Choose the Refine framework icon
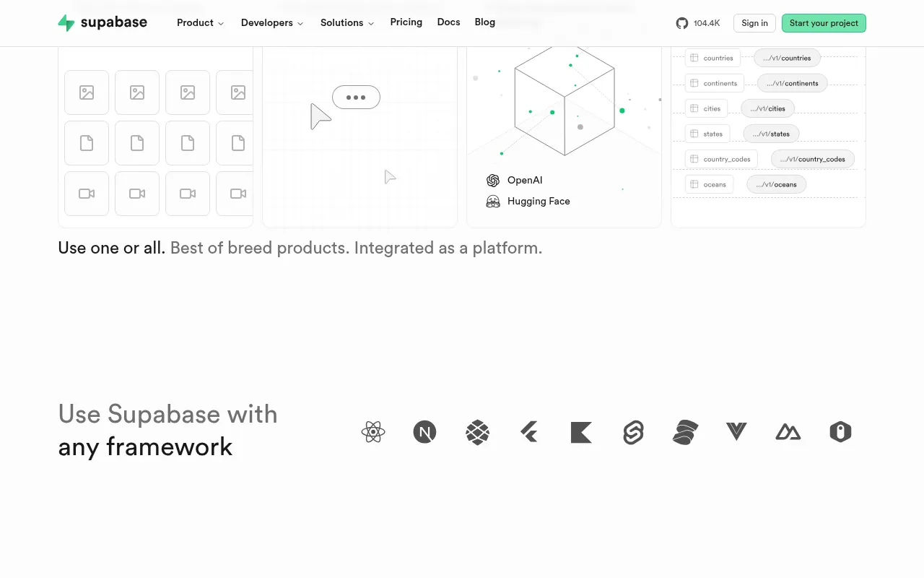The image size is (924, 578). click(x=840, y=432)
